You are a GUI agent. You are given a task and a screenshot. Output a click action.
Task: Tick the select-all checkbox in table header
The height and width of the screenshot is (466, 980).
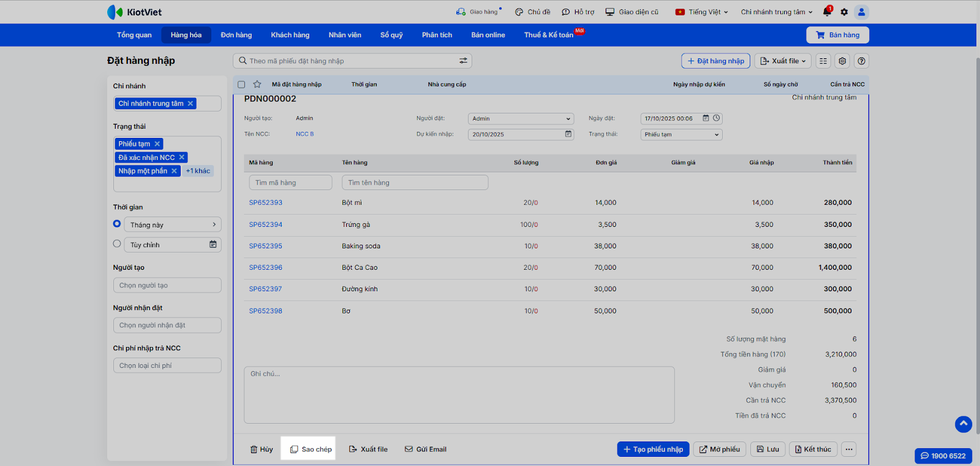(241, 85)
